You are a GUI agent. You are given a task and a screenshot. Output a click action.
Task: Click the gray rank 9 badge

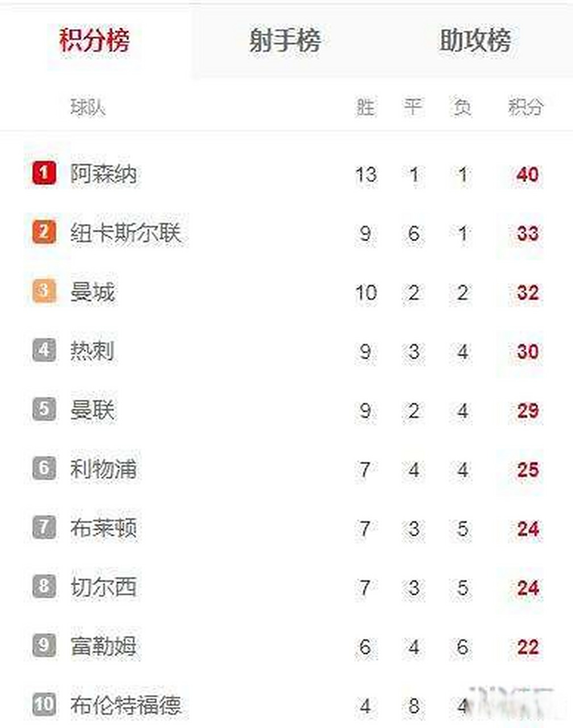(x=44, y=646)
